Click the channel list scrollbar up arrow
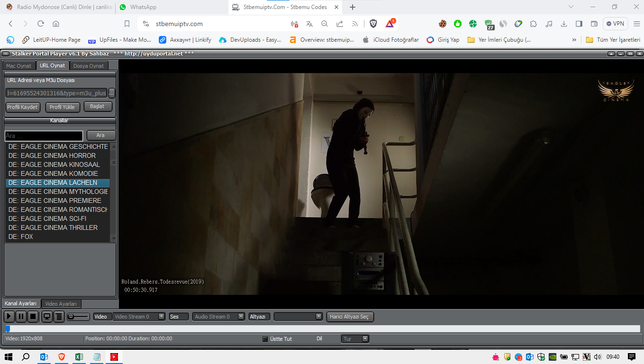Viewport: 644px width, 364px height. (x=113, y=146)
